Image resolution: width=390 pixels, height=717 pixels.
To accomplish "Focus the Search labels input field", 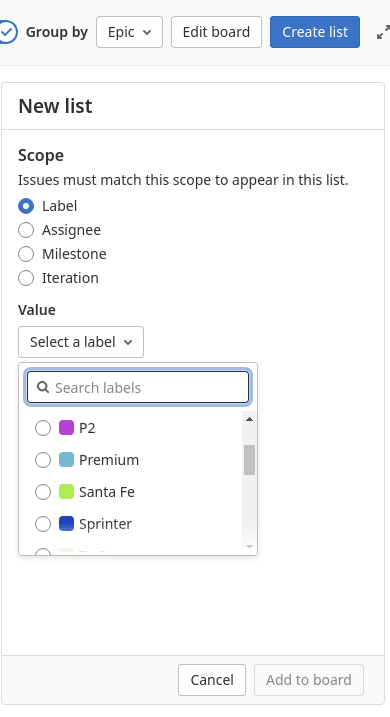I will click(138, 387).
